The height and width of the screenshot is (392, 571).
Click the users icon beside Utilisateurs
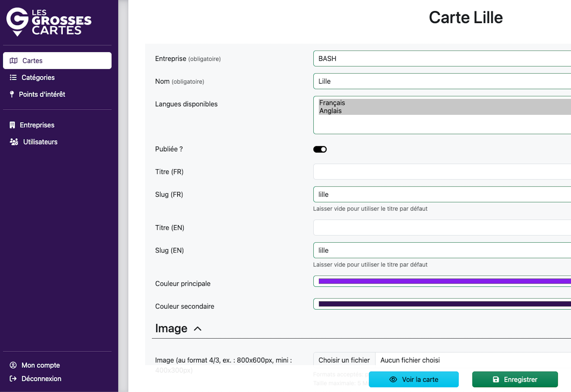(14, 142)
